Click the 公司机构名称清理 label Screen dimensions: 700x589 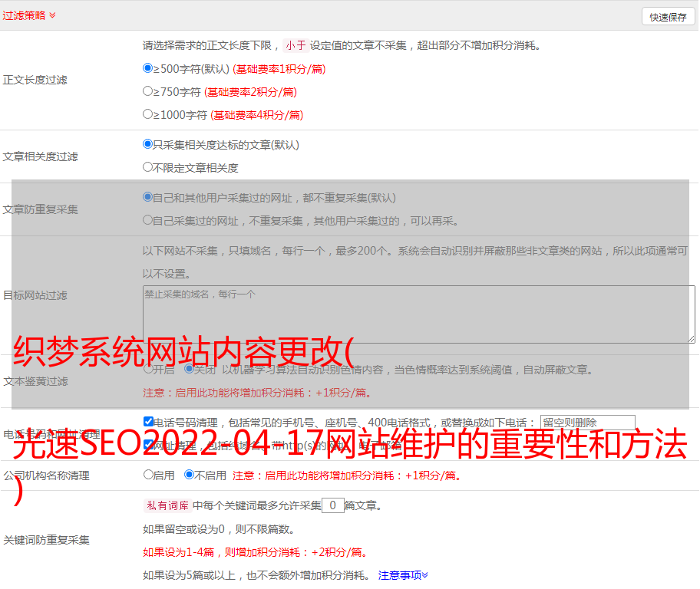(46, 475)
